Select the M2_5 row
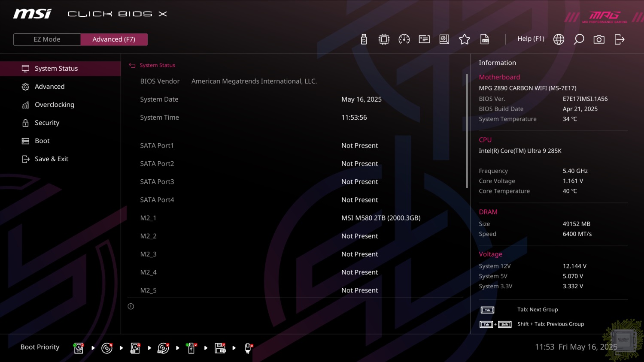 click(295, 290)
